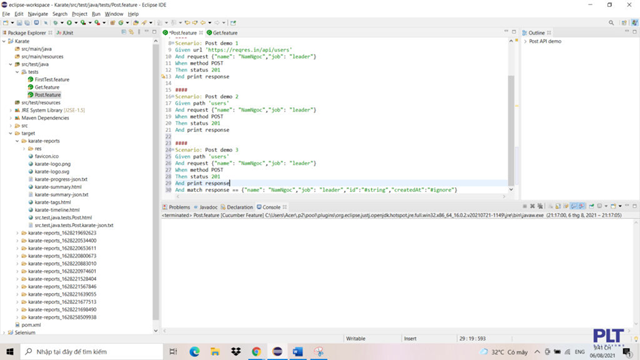Open Google Chrome from the taskbar
Screen dimensions: 640x360
point(256,351)
